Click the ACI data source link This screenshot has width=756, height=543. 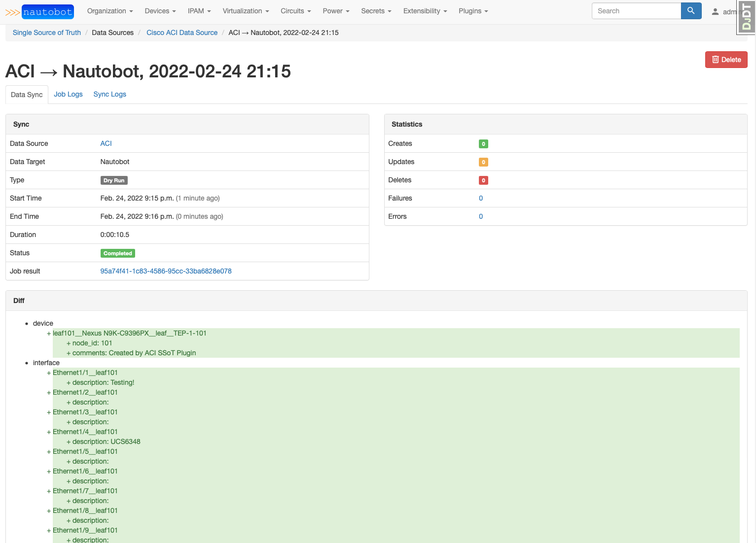click(106, 143)
